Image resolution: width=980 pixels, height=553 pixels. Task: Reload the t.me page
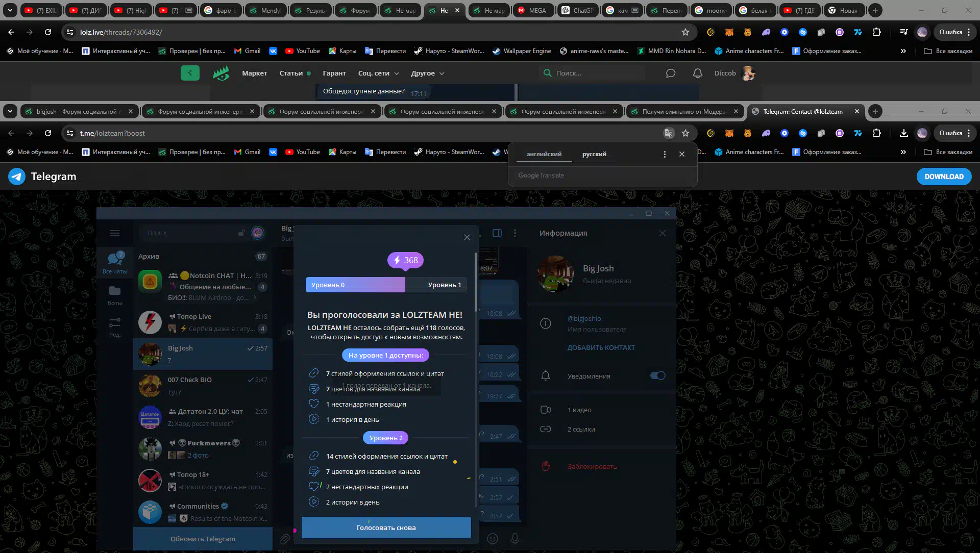tap(48, 133)
